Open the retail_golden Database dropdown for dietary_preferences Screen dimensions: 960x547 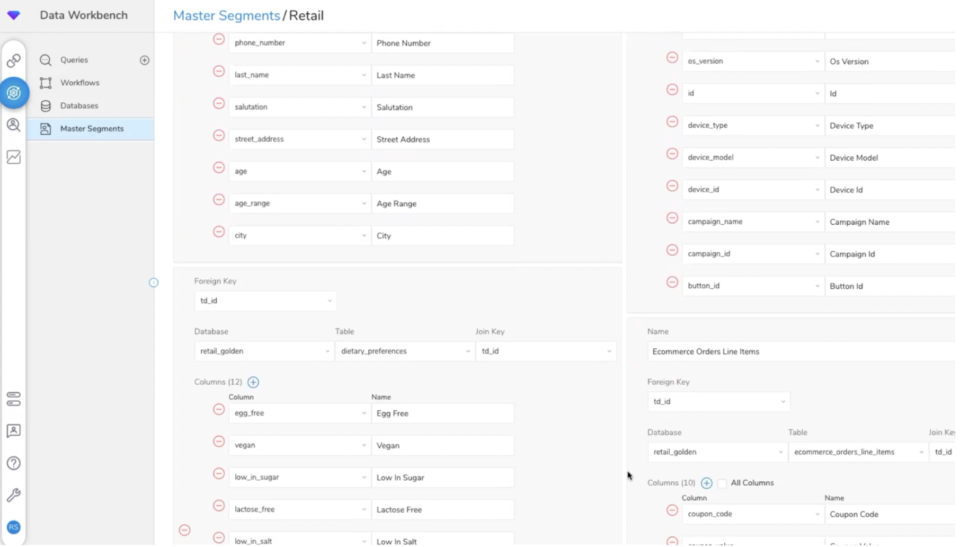(x=264, y=352)
